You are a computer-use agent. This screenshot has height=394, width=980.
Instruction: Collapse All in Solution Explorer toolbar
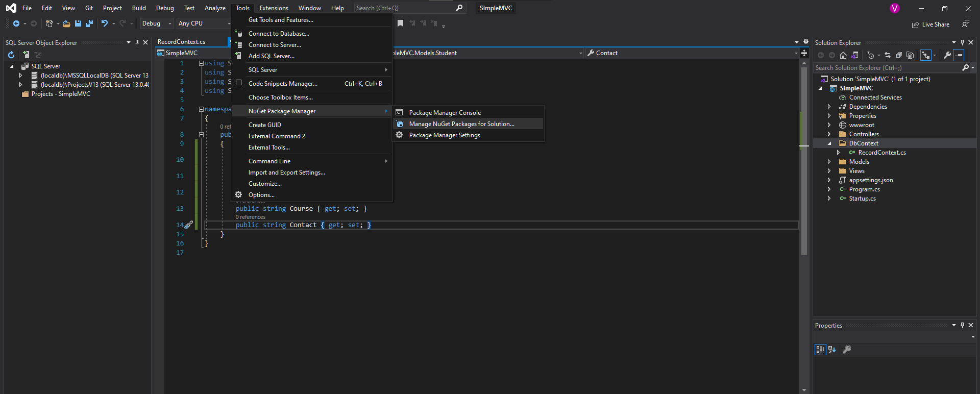899,55
